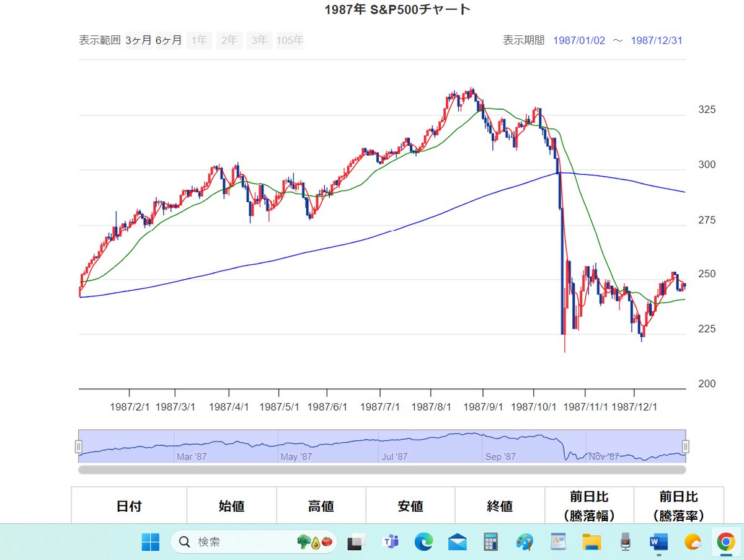The image size is (744, 560).
Task: Click the 高値 column header
Action: click(x=321, y=506)
